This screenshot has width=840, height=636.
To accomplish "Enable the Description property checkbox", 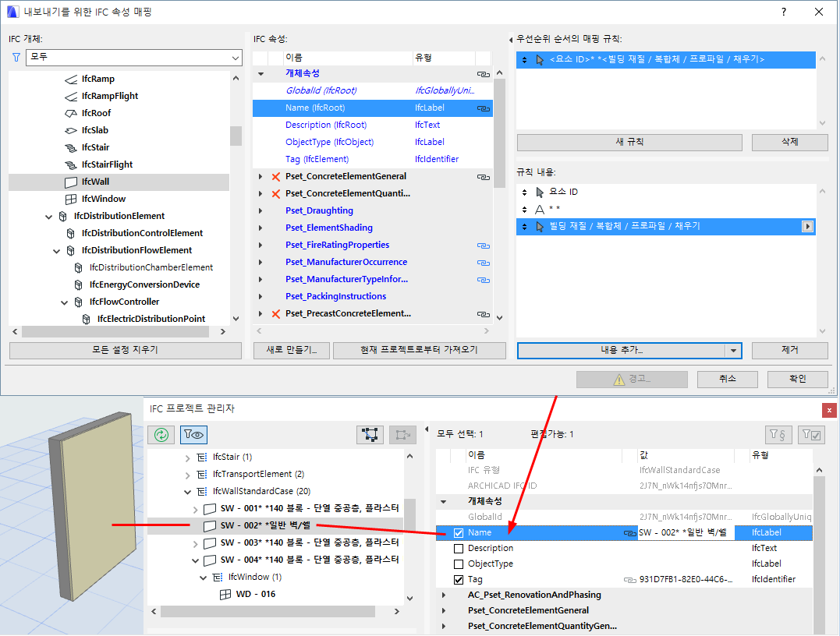I will (459, 549).
